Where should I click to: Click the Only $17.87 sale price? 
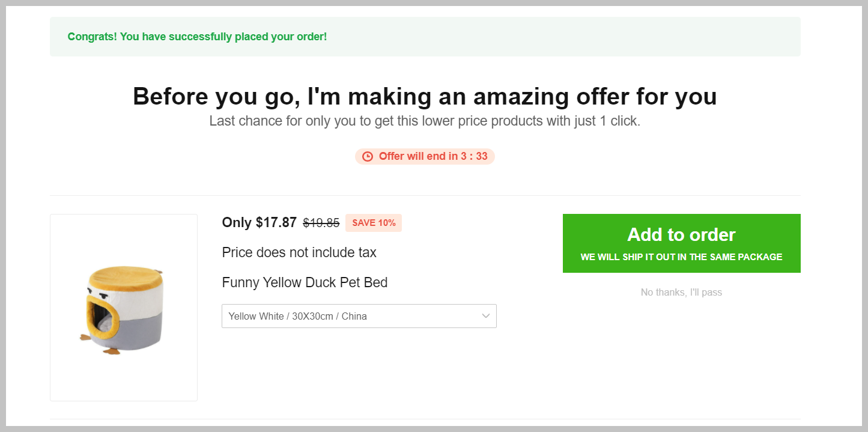(259, 222)
